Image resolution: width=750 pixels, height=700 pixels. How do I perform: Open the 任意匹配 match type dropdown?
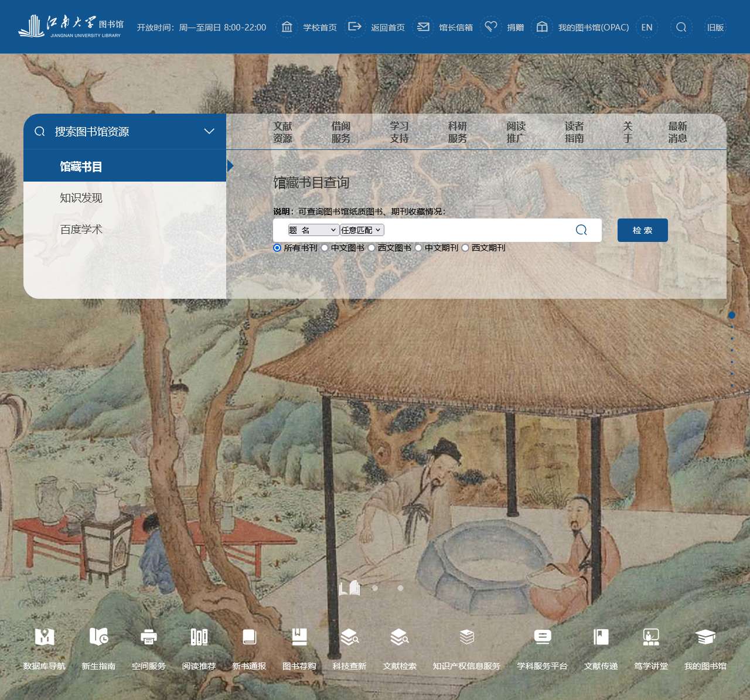coord(362,230)
